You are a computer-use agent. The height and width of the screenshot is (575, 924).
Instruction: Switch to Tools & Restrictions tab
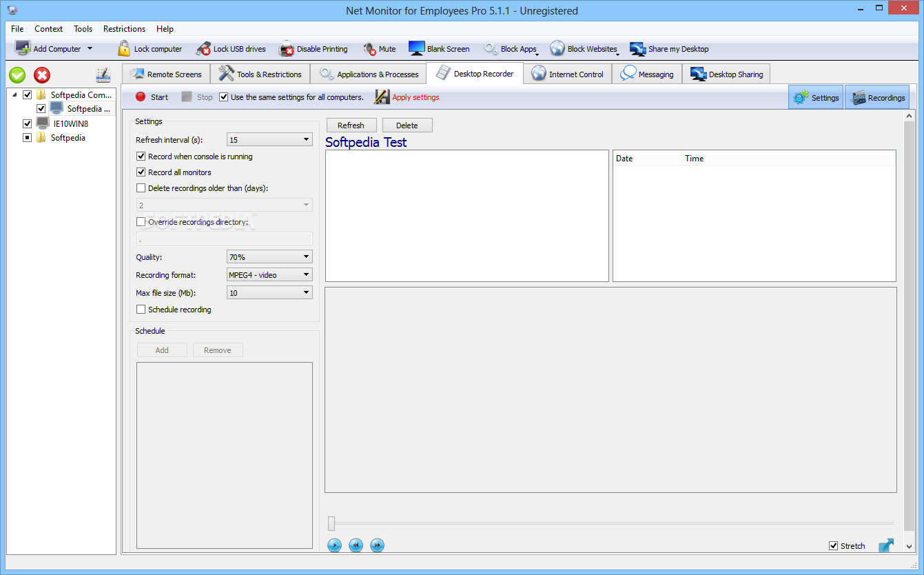pos(260,74)
